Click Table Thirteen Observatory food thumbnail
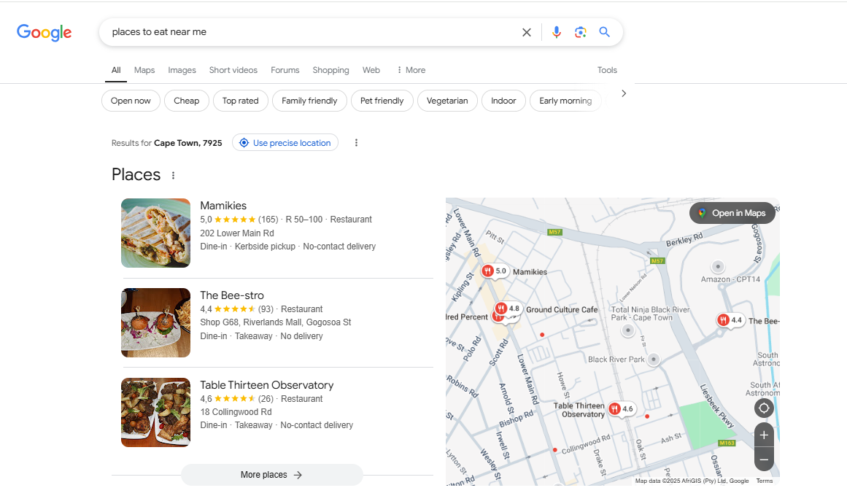The width and height of the screenshot is (847, 504). (155, 412)
